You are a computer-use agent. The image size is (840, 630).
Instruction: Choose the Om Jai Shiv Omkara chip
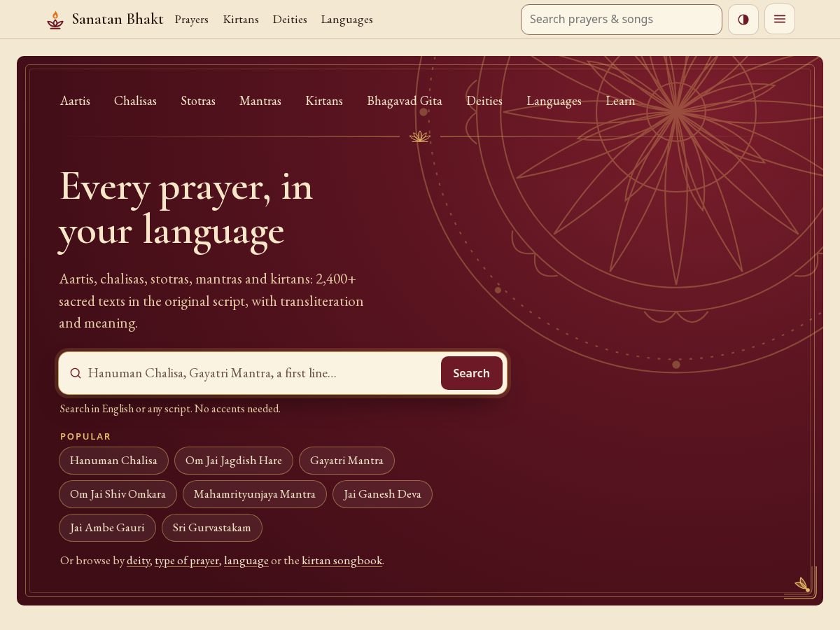click(x=118, y=494)
